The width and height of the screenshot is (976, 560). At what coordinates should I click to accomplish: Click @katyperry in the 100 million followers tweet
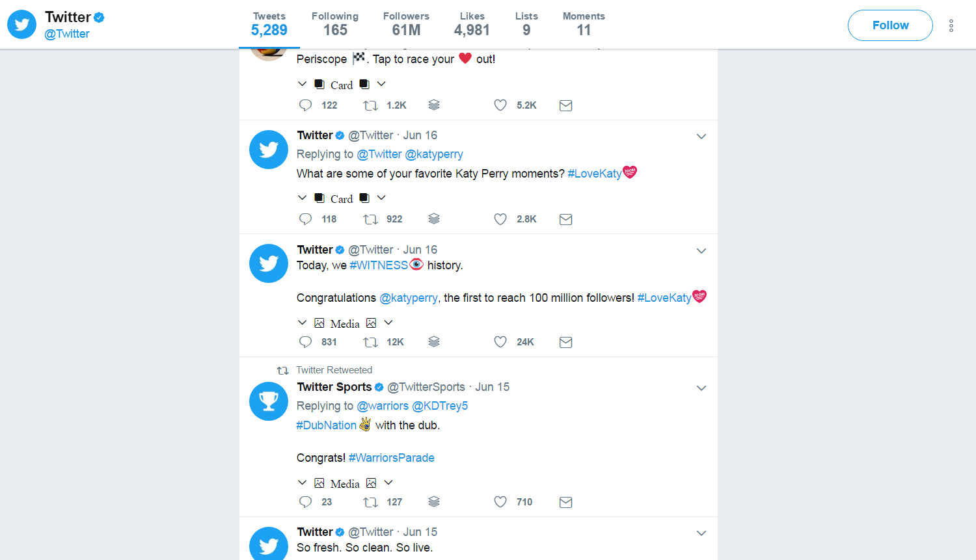click(409, 297)
